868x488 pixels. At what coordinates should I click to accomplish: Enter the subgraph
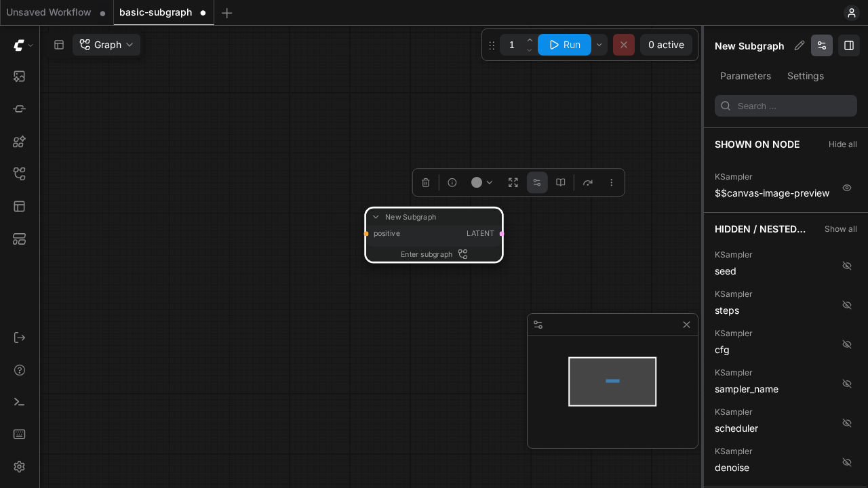434,254
